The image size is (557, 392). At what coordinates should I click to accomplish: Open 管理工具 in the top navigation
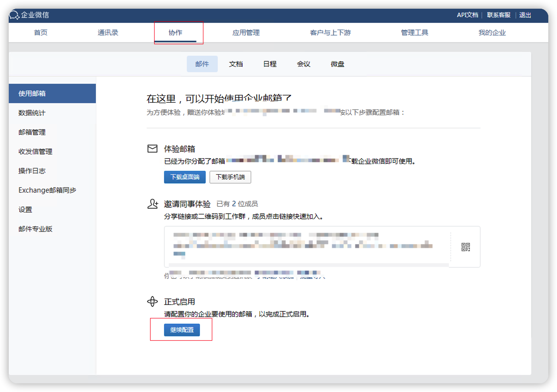point(414,32)
